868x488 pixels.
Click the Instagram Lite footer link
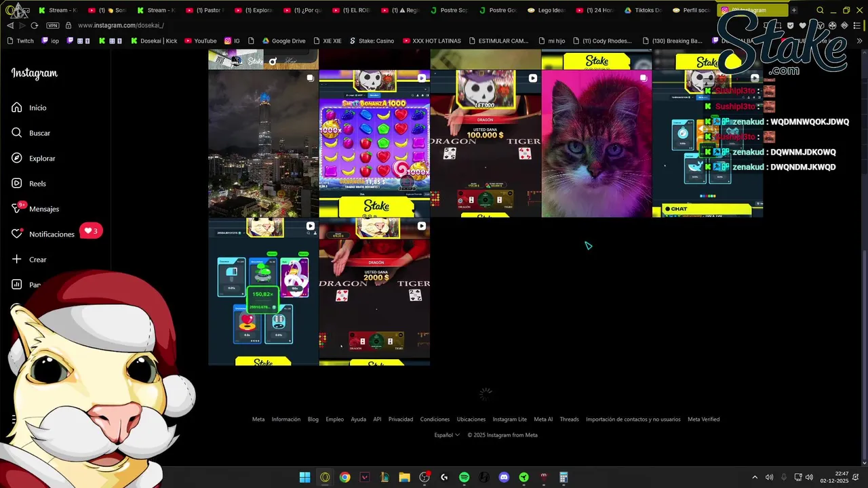[510, 420]
